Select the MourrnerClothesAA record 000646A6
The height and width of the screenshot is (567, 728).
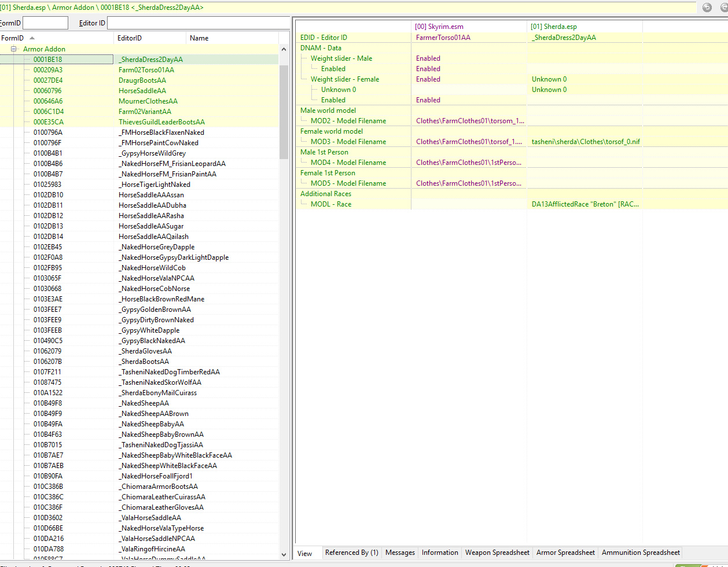[x=148, y=101]
